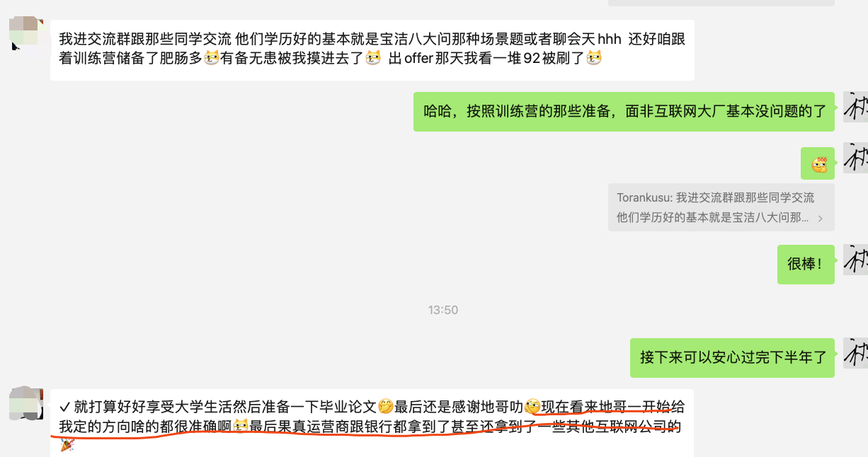Click the cat emoji after 准确啊

[x=241, y=427]
